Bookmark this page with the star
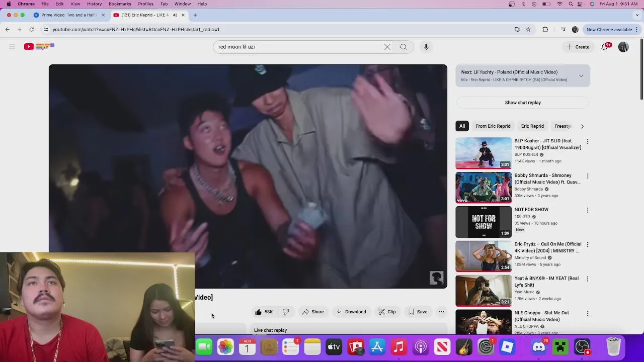 coord(528,30)
